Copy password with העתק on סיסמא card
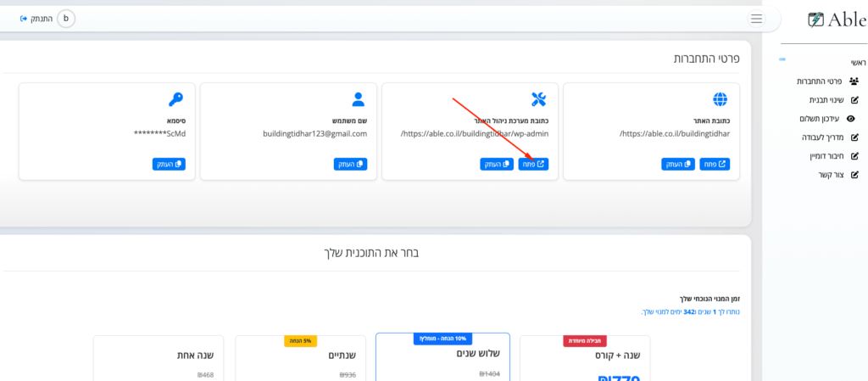Viewport: 868px width, 381px height. click(169, 164)
